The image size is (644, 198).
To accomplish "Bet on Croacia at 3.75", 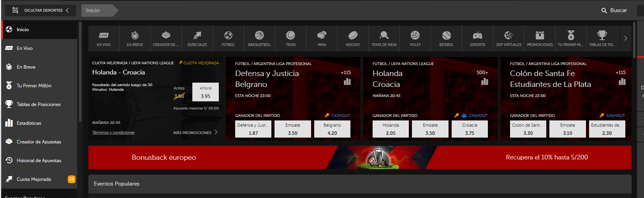I will [x=470, y=129].
